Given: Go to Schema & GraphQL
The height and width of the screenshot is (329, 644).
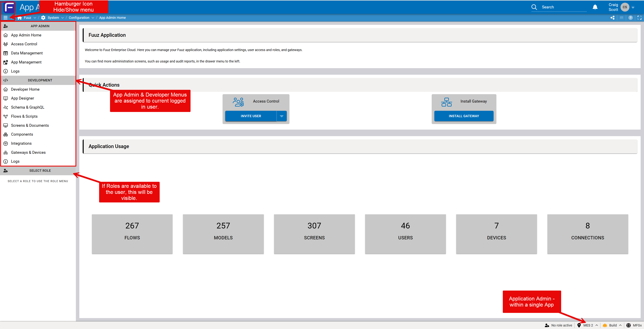Looking at the screenshot, I should point(28,107).
